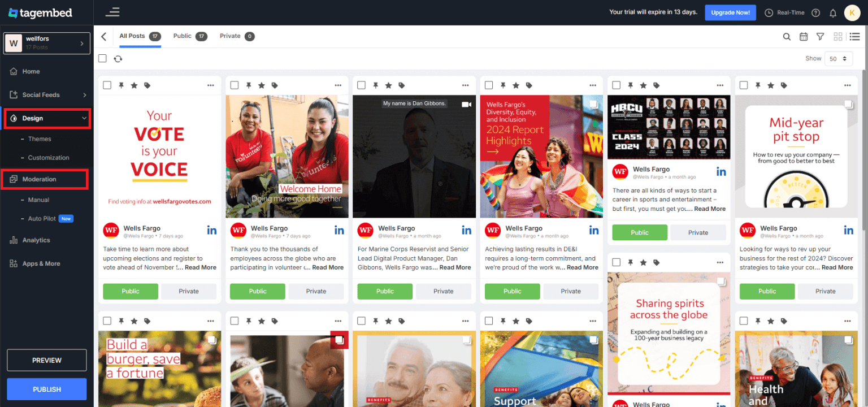Open the calendar date filter icon
The width and height of the screenshot is (868, 407).
804,36
